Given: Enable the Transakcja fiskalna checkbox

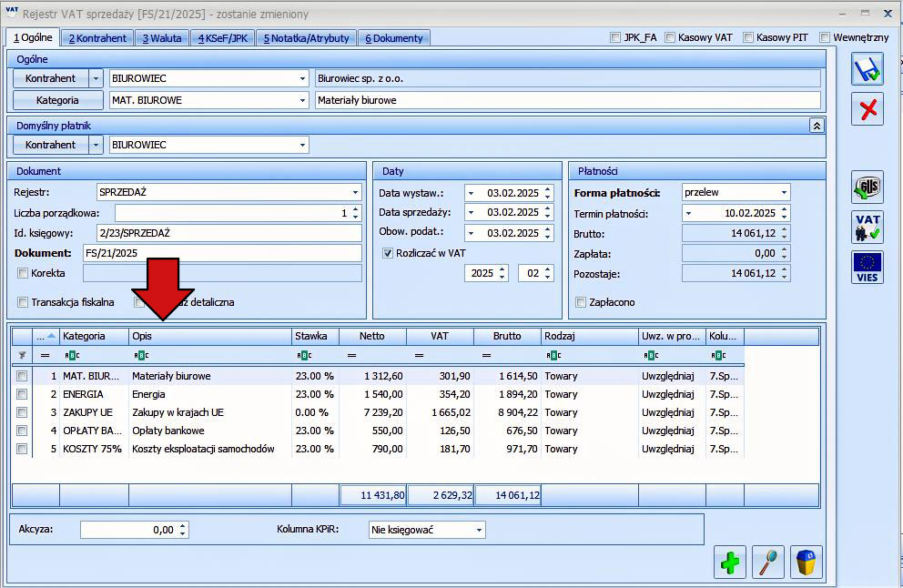Looking at the screenshot, I should [23, 302].
